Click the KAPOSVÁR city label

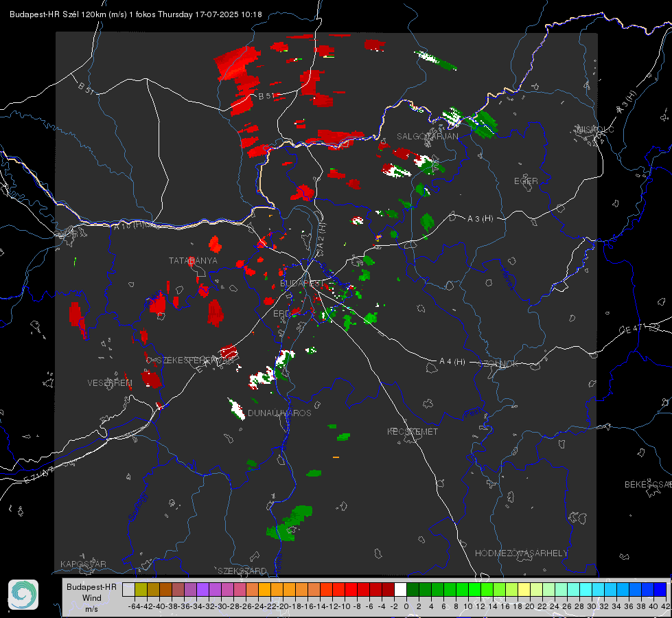[83, 564]
